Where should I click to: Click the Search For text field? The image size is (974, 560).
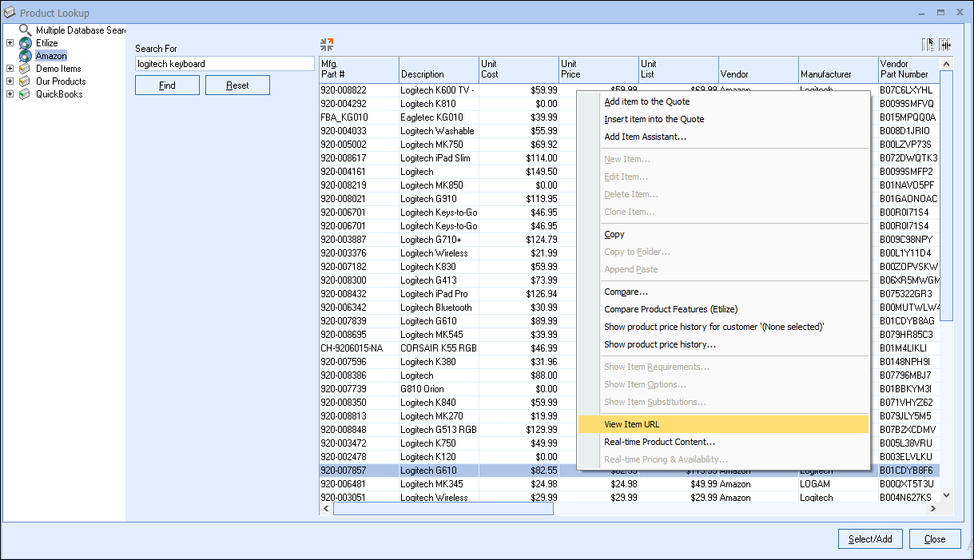pyautogui.click(x=225, y=64)
